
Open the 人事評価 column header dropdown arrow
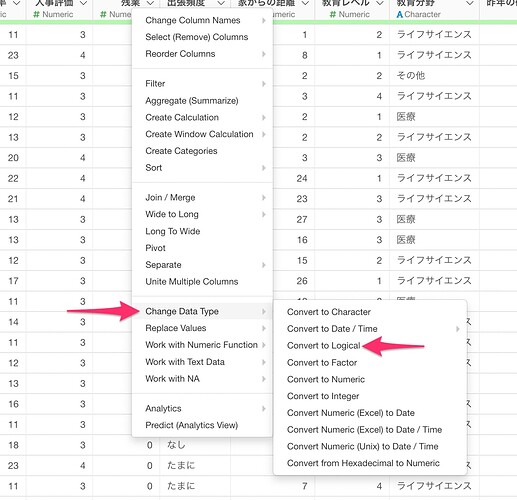[83, 3]
